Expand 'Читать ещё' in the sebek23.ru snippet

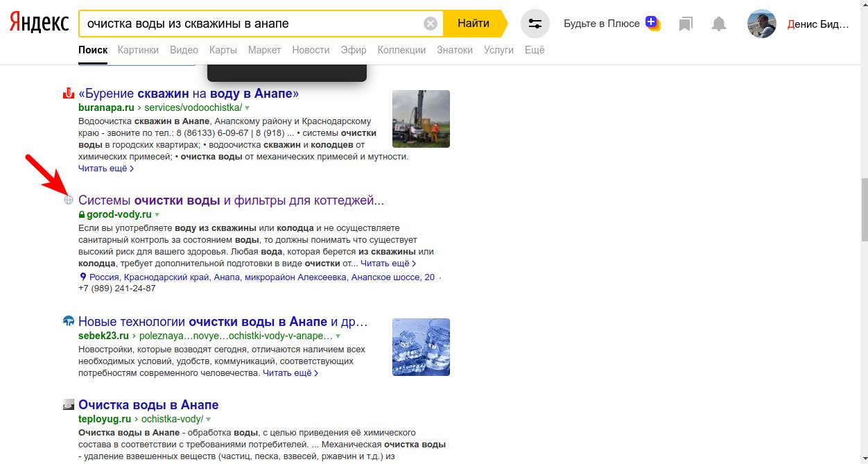coord(290,373)
